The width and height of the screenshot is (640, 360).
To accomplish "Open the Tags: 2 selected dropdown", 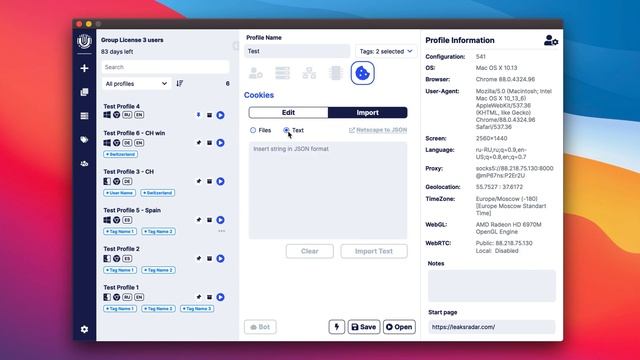I will 386,51.
